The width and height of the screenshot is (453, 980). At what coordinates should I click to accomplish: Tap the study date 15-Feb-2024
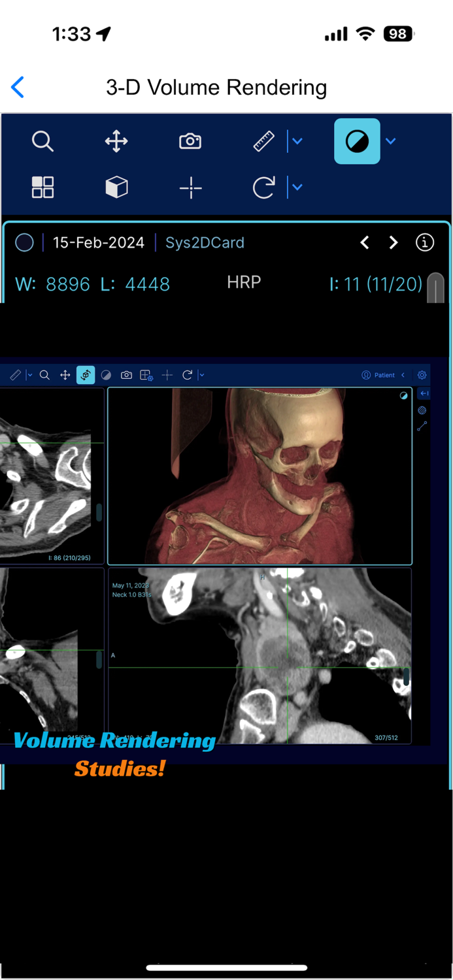click(99, 242)
